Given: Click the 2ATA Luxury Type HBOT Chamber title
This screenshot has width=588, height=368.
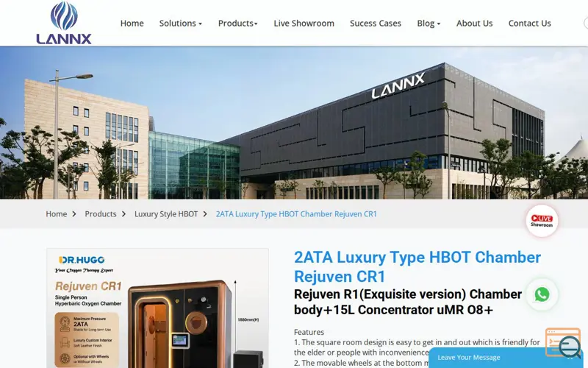Looking at the screenshot, I should pyautogui.click(x=417, y=267).
